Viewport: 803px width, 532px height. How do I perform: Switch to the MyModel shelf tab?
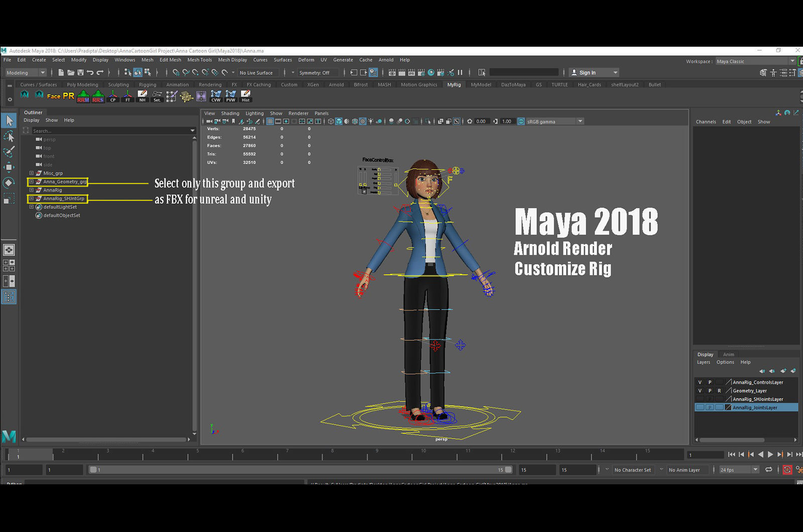tap(481, 85)
